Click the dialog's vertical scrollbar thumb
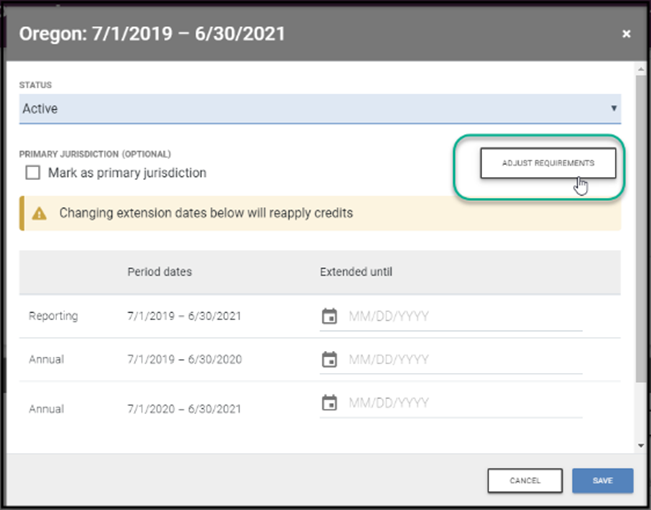The image size is (651, 510). 640,220
